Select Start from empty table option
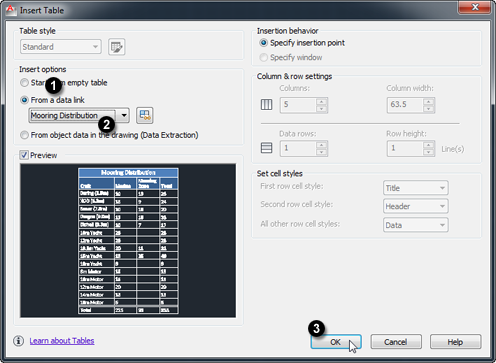This screenshot has width=496, height=363. pos(24,83)
